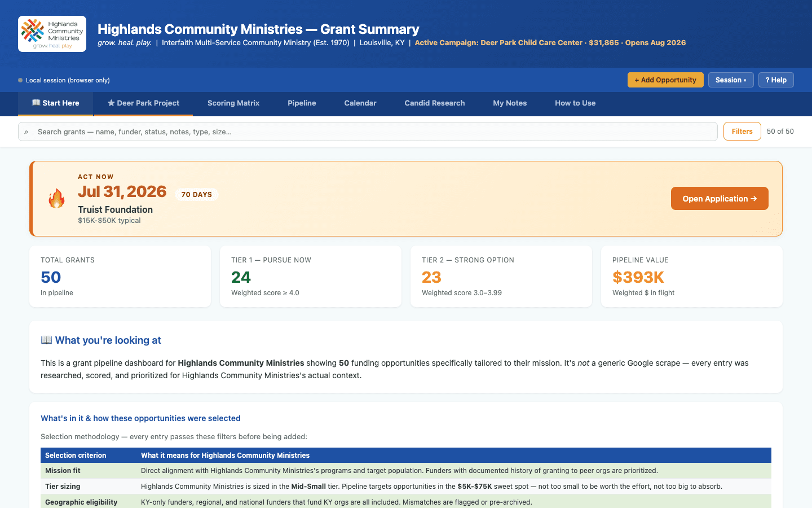Click the Tier 2 Strong Option card

(501, 276)
